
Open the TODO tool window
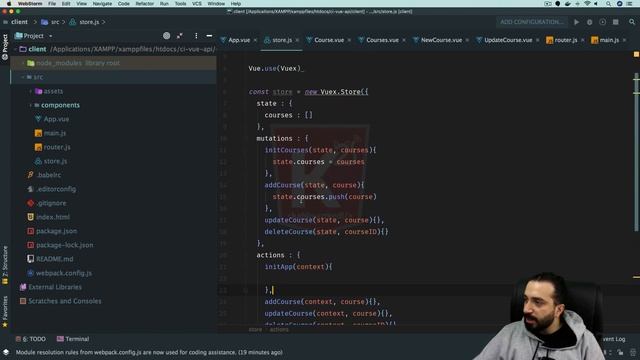[31, 339]
